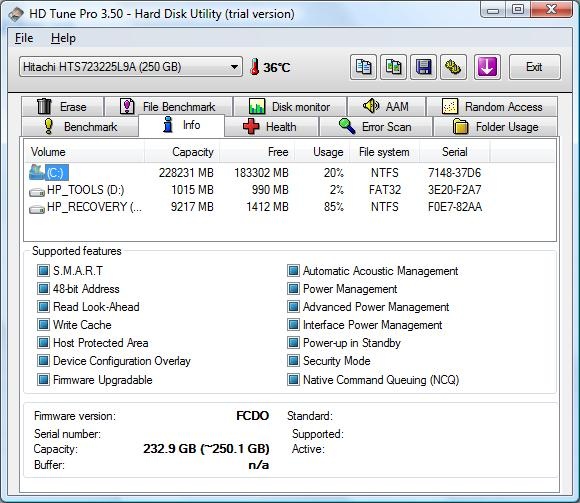Click the 228231 MB capacity cell
Image resolution: width=580 pixels, height=503 pixels.
[x=186, y=173]
